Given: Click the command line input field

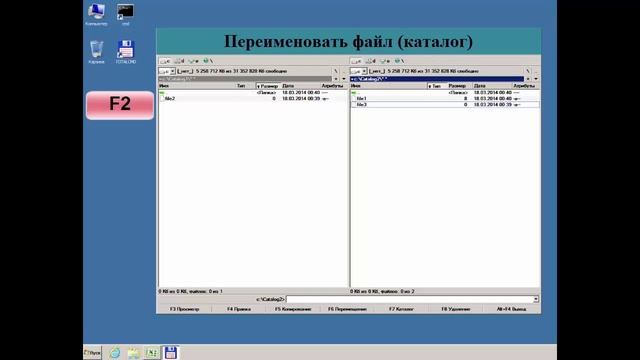Looking at the screenshot, I should (x=409, y=299).
